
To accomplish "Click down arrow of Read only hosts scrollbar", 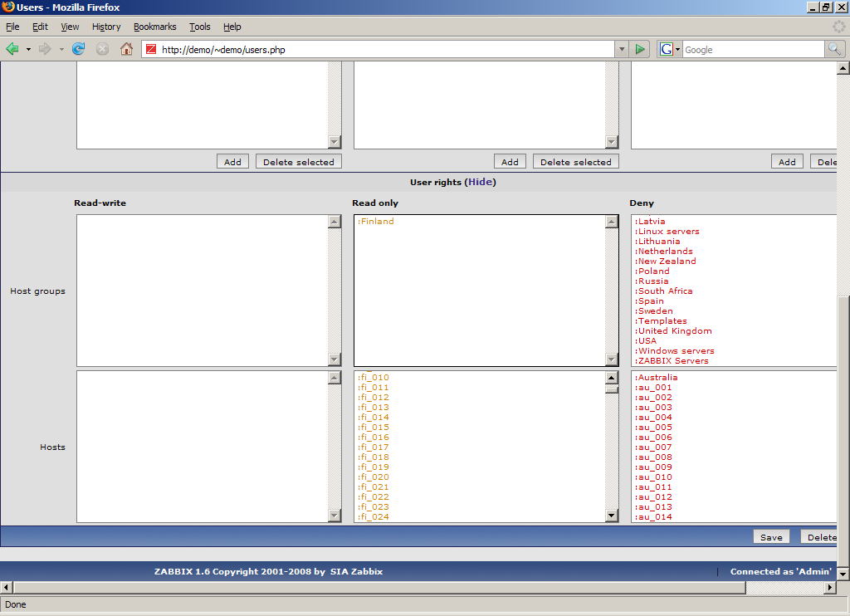I will [612, 516].
